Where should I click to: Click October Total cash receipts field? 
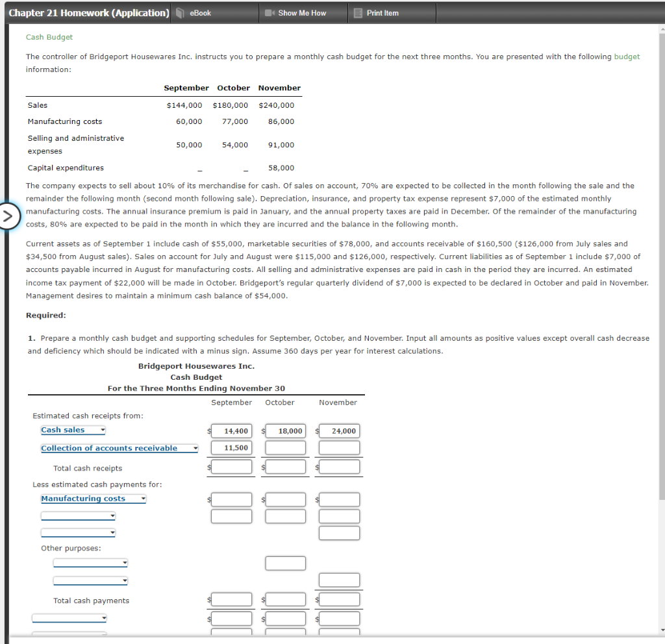(x=286, y=467)
